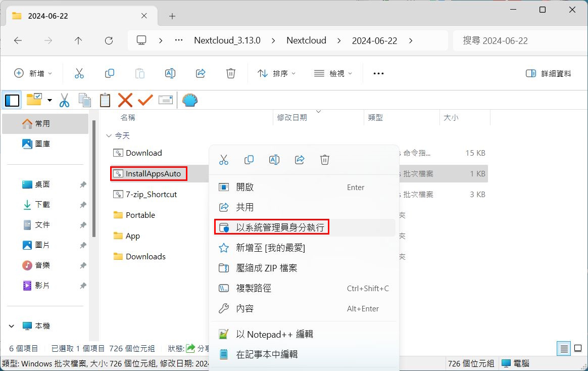Collapse the 今天 group header

tap(109, 135)
